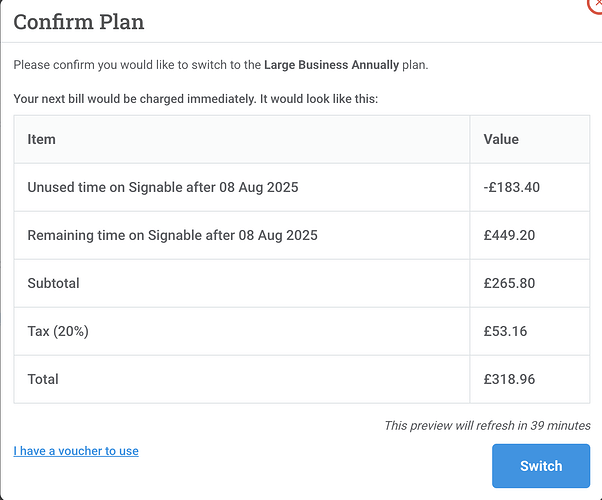Click the -£183.40 credit value
This screenshot has width=602, height=500.
tap(511, 187)
